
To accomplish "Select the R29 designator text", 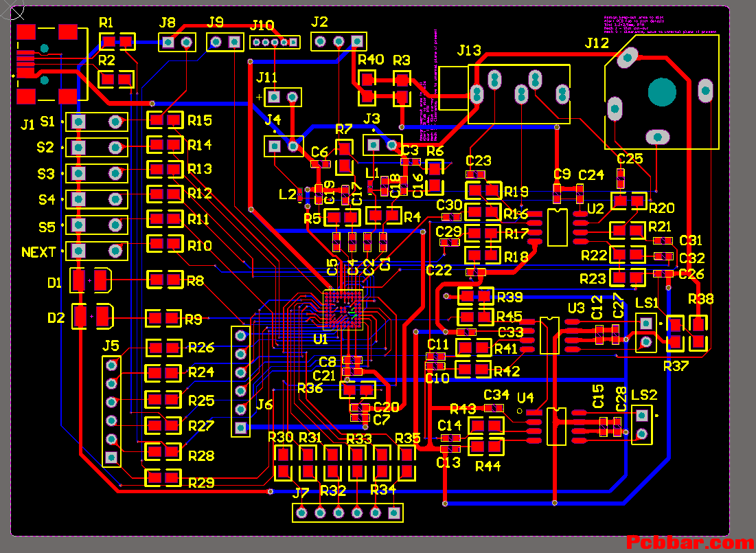I will (x=201, y=483).
